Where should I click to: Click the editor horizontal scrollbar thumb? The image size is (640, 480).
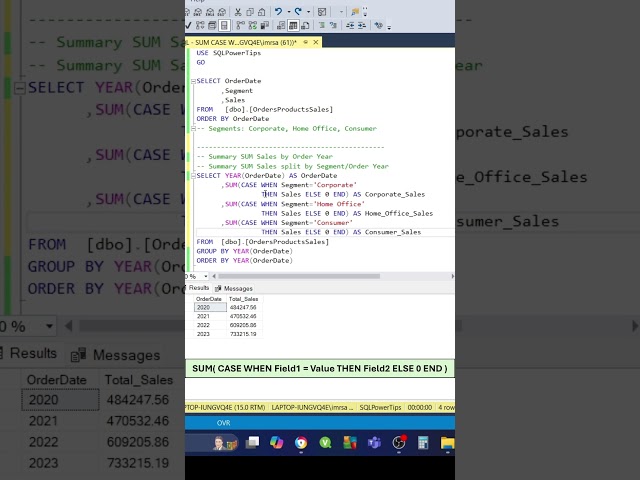[299, 276]
